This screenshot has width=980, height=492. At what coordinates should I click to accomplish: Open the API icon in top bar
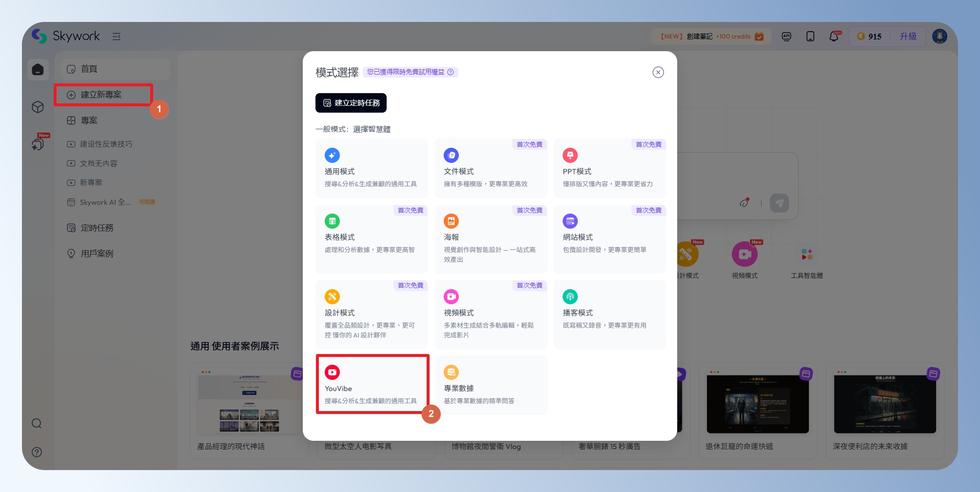(786, 37)
